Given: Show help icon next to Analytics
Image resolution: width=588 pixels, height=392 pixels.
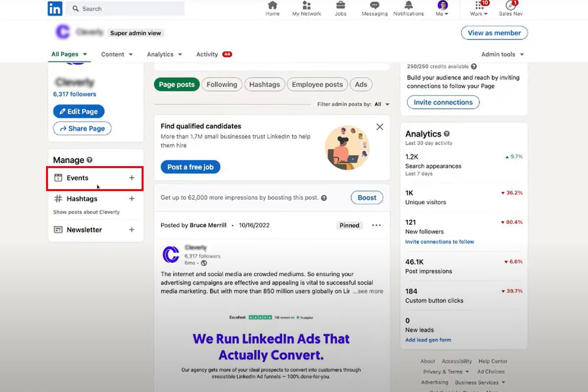Looking at the screenshot, I should pyautogui.click(x=446, y=134).
